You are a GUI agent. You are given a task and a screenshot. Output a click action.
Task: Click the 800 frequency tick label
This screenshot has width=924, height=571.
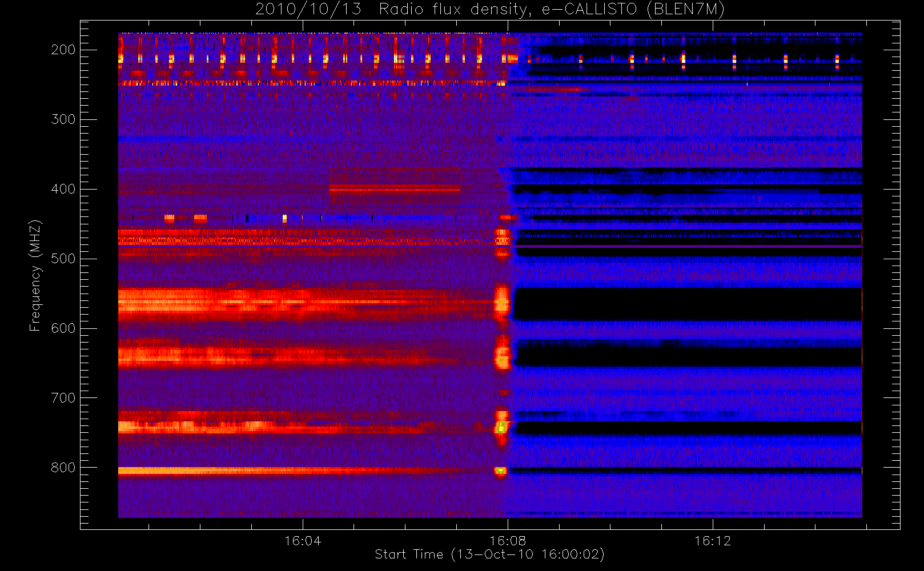click(x=63, y=468)
